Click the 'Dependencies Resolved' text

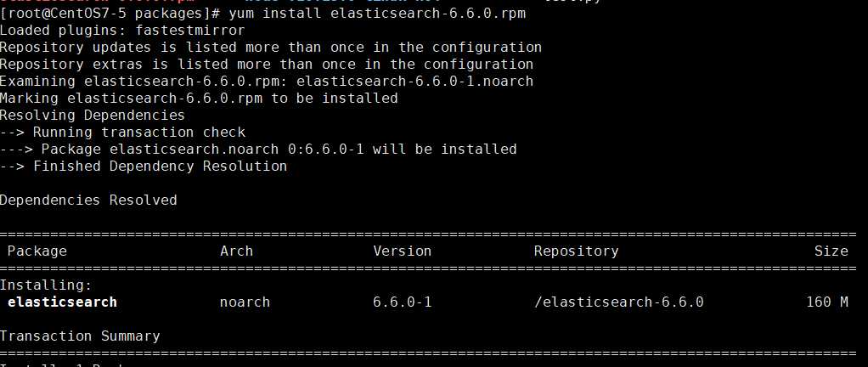(88, 200)
